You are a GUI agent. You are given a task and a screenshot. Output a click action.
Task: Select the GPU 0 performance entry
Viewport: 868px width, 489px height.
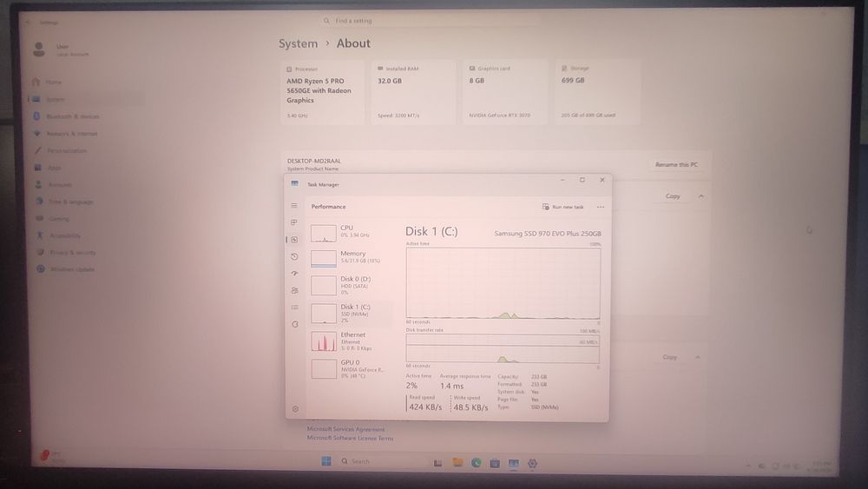(351, 369)
